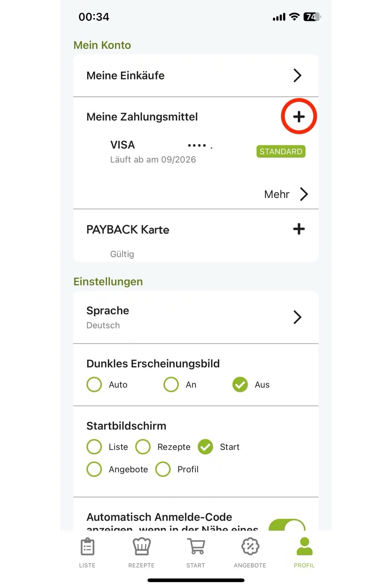Turn dark appearance An

171,385
